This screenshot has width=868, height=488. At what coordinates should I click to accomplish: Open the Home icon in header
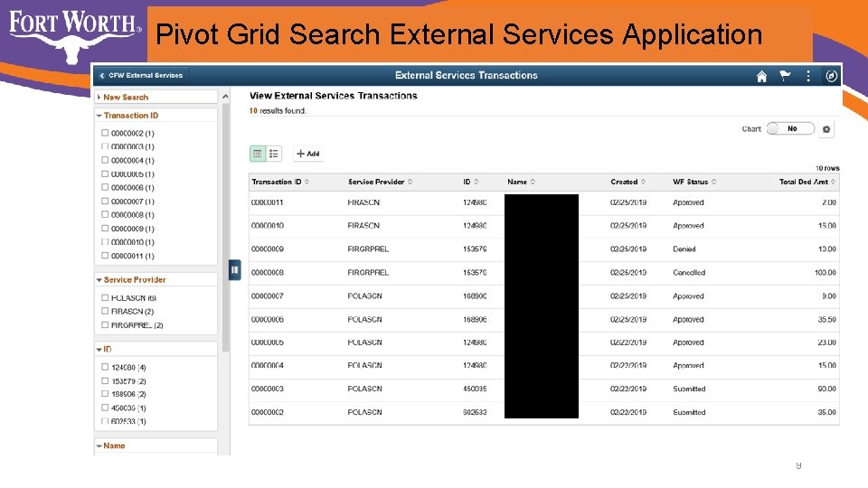(761, 76)
